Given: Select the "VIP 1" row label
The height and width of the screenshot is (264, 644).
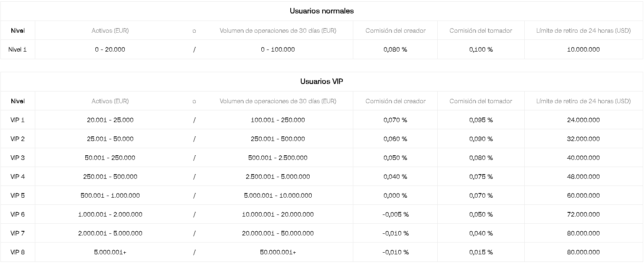Looking at the screenshot, I should click(18, 120).
